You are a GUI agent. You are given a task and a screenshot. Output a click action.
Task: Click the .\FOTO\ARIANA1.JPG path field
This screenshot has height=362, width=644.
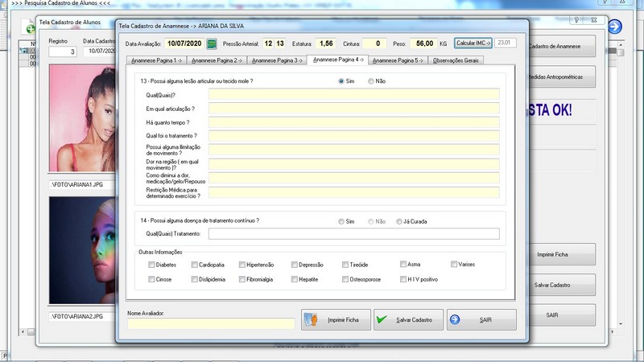[x=82, y=185]
